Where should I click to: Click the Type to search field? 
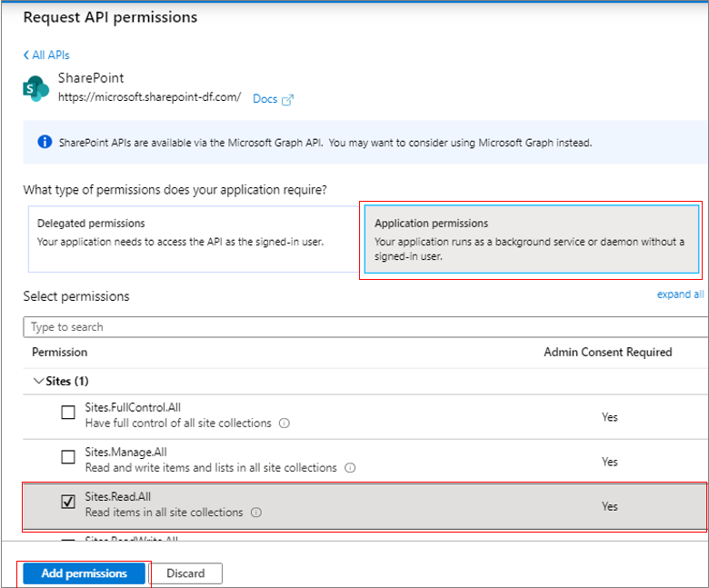365,327
